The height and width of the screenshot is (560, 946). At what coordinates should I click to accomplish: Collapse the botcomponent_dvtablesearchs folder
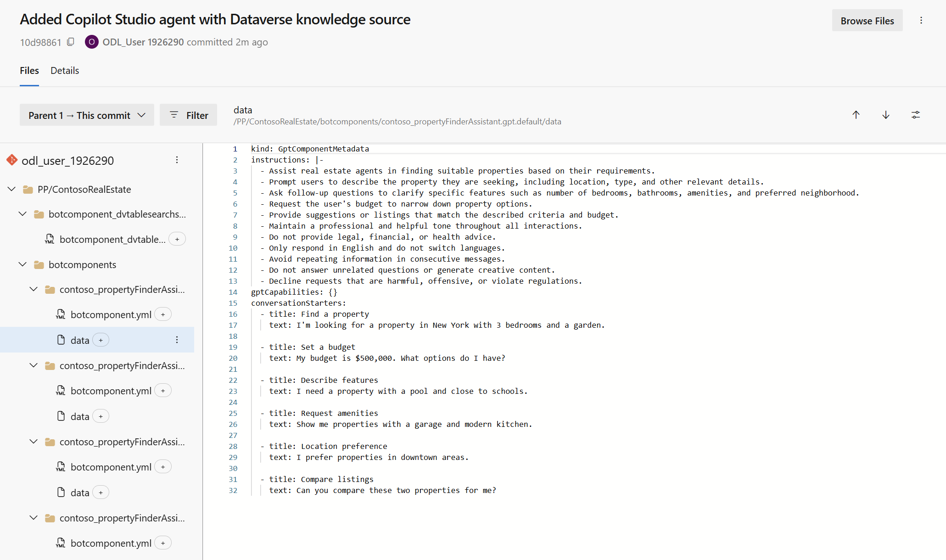tap(22, 214)
